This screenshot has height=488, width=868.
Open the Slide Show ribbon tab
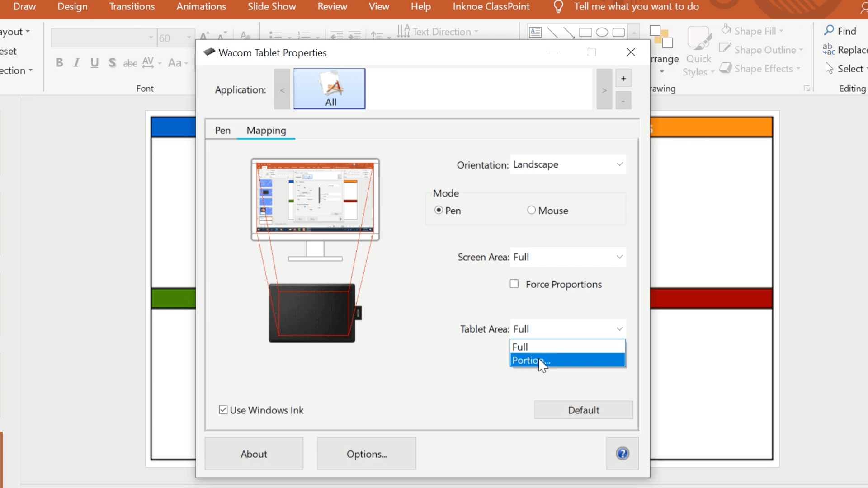(272, 7)
